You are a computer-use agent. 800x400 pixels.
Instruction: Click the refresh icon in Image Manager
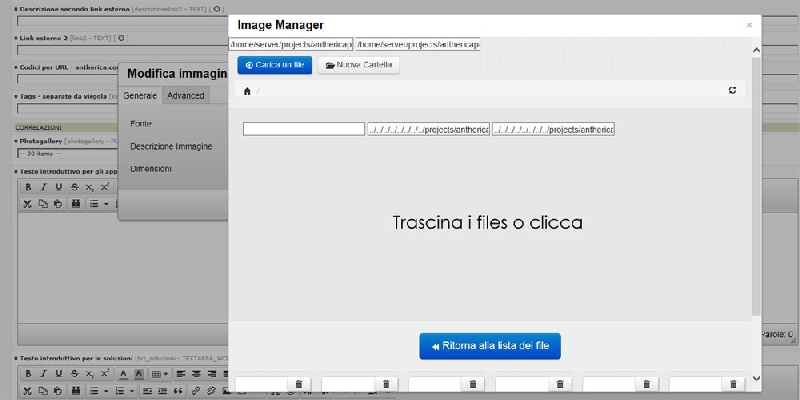click(733, 91)
